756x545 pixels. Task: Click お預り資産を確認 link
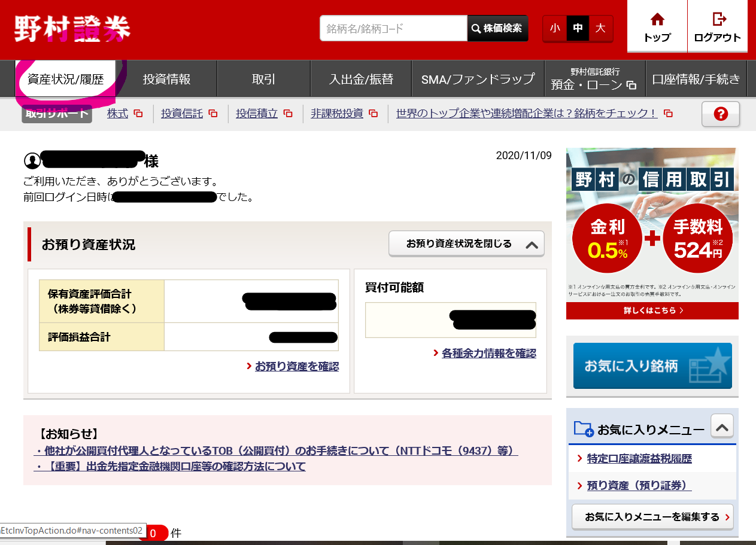[x=297, y=366]
